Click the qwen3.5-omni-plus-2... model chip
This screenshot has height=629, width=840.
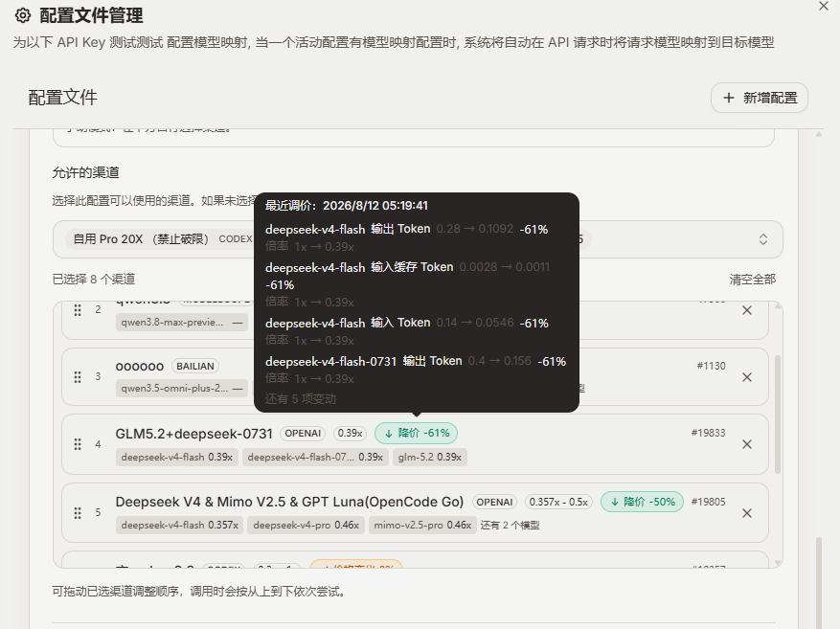pyautogui.click(x=182, y=388)
